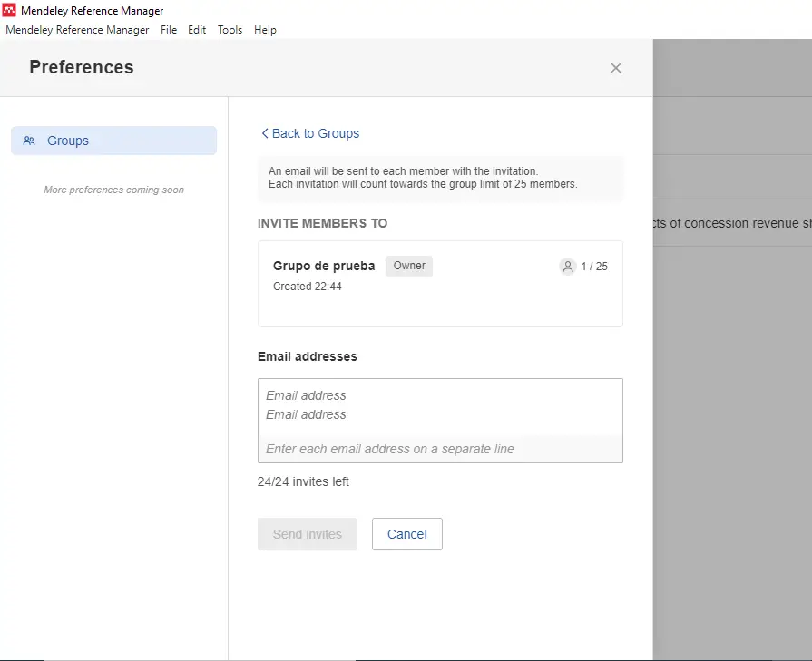812x661 pixels.
Task: Click into the Email addresses text box
Action: pyautogui.click(x=440, y=421)
